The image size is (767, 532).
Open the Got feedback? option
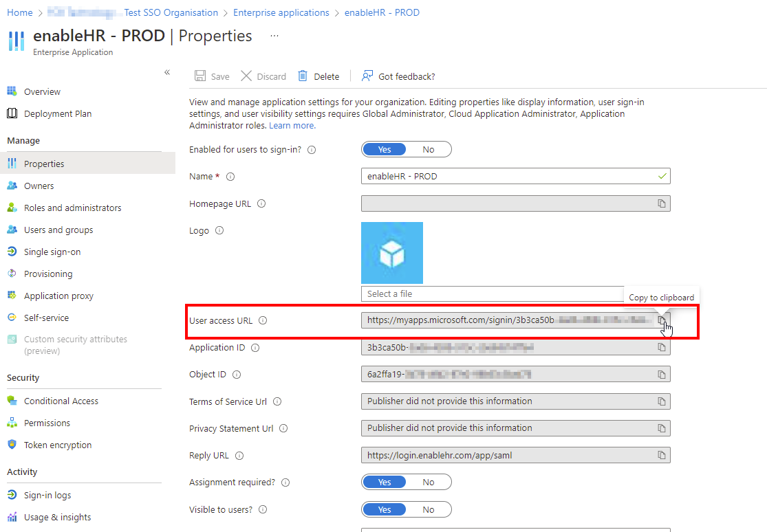(x=398, y=76)
